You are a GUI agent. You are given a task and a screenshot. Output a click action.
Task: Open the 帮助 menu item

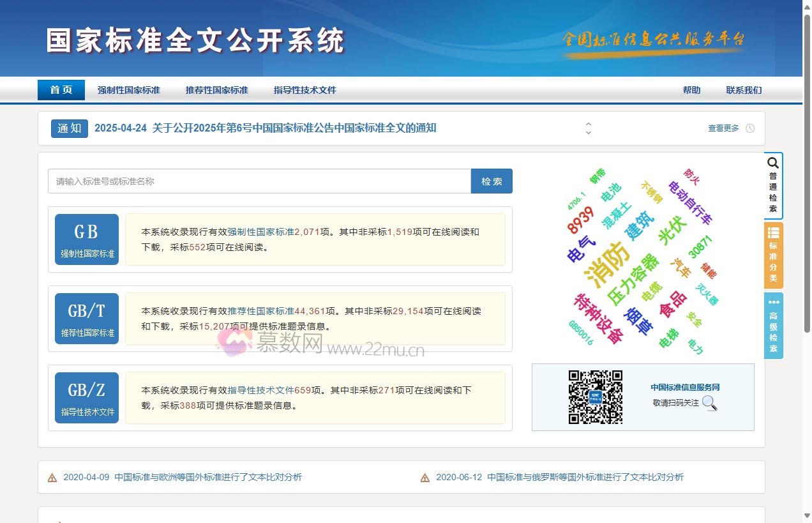692,90
